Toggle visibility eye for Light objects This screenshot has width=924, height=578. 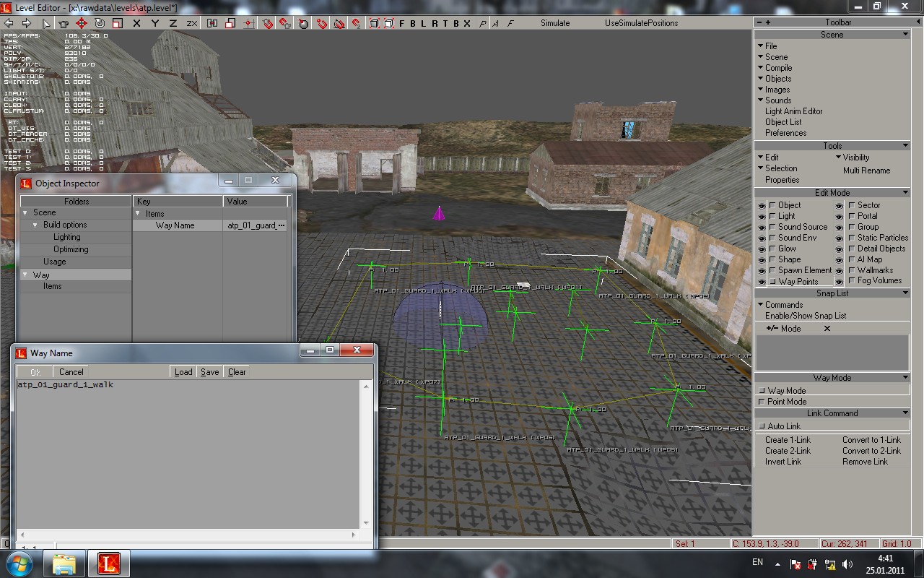pyautogui.click(x=762, y=216)
